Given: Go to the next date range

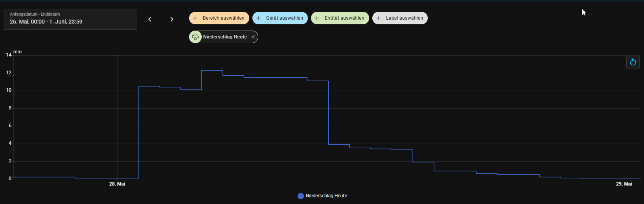Looking at the screenshot, I should 172,19.
